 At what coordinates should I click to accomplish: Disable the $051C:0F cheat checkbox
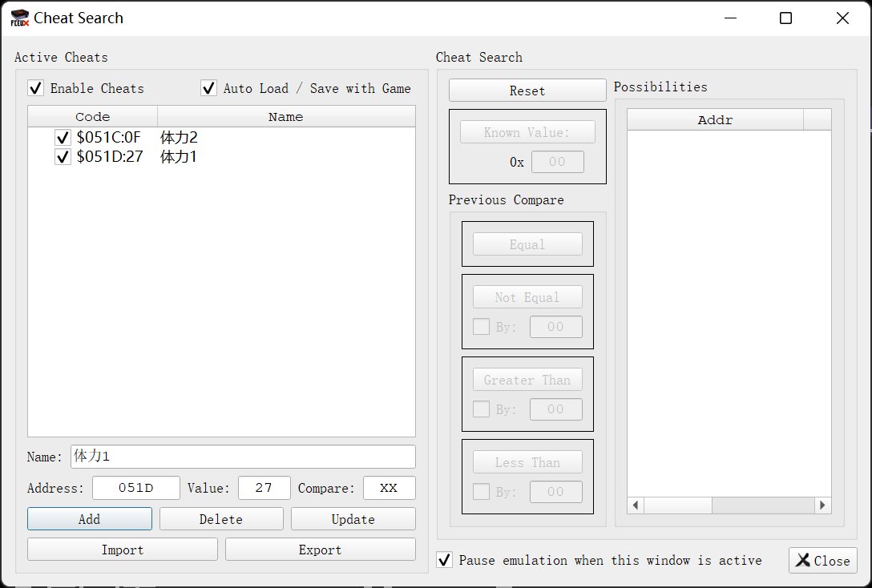(x=63, y=138)
